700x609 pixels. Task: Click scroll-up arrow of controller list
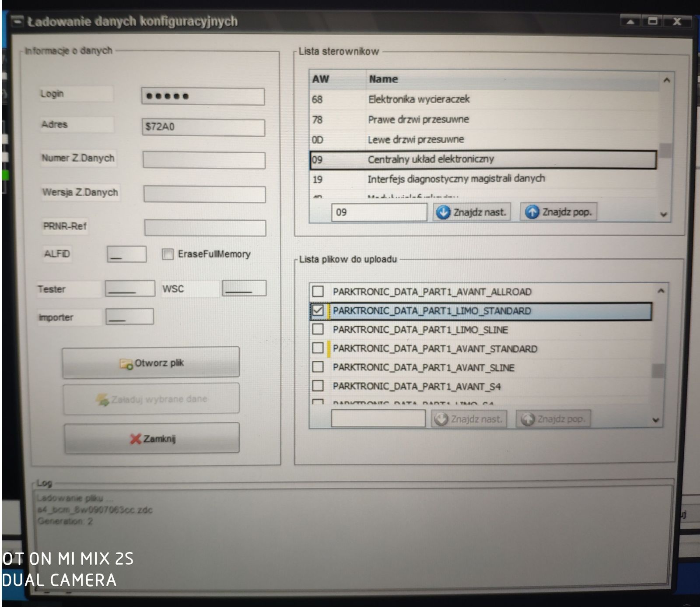click(666, 80)
